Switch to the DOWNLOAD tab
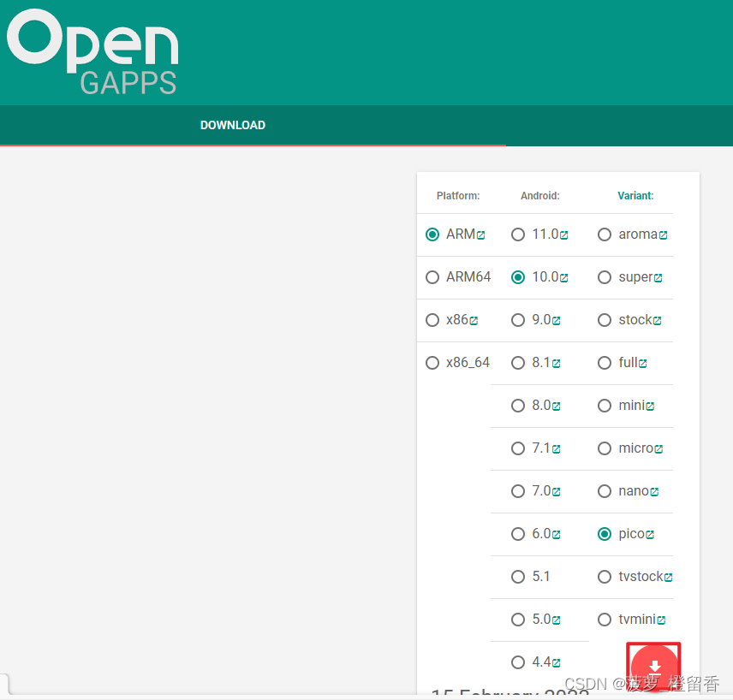Viewport: 733px width, 700px height. (x=233, y=125)
